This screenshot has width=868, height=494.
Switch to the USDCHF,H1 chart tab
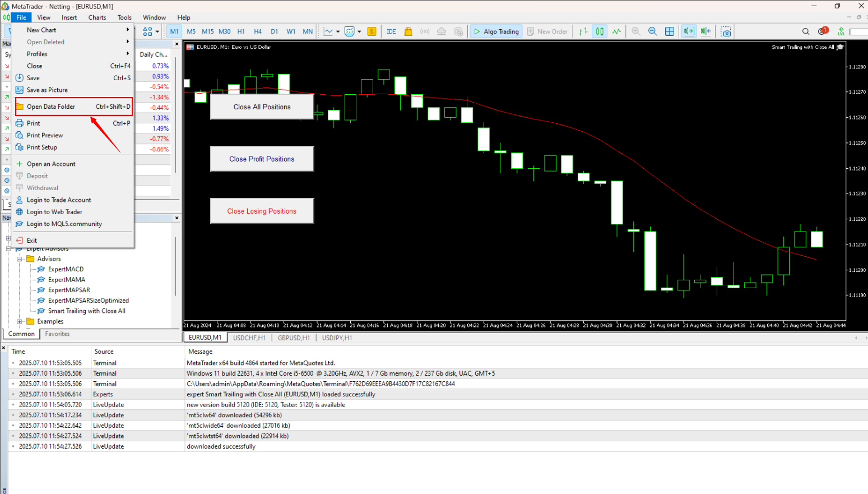point(249,338)
